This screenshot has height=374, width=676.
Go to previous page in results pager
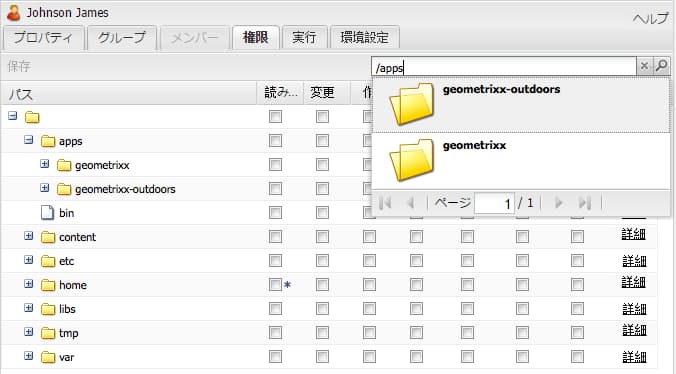coord(410,203)
